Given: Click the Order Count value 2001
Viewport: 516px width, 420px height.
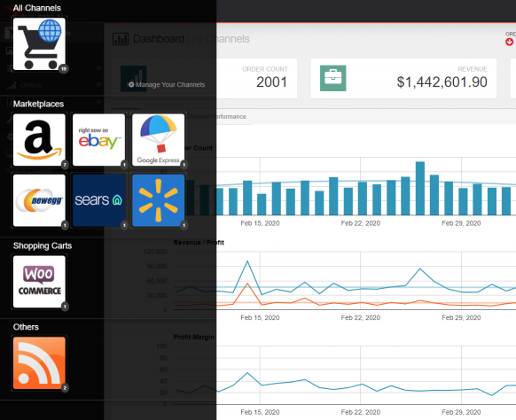Looking at the screenshot, I should 271,82.
